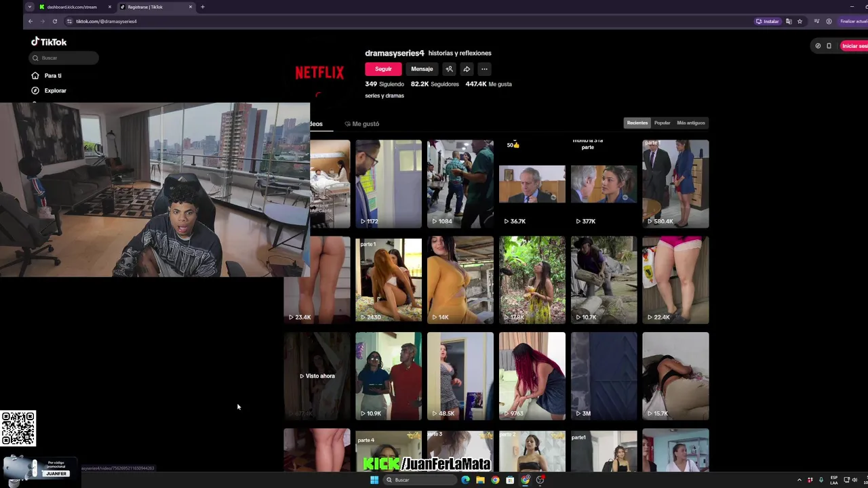
Task: Bookmark this page with the star icon
Action: [x=800, y=21]
